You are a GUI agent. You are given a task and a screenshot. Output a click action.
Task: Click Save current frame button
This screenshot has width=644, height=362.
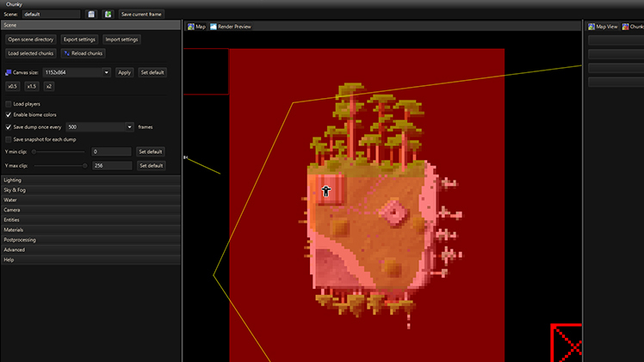[139, 15]
